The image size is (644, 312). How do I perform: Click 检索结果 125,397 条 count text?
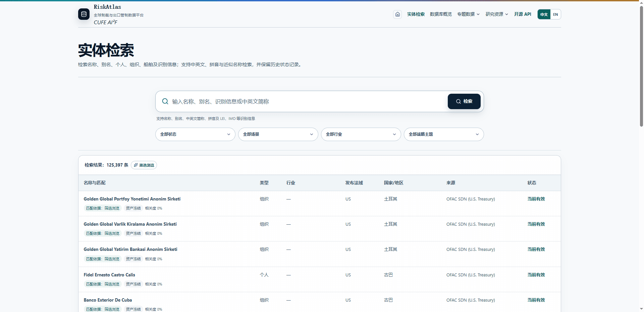click(x=106, y=165)
